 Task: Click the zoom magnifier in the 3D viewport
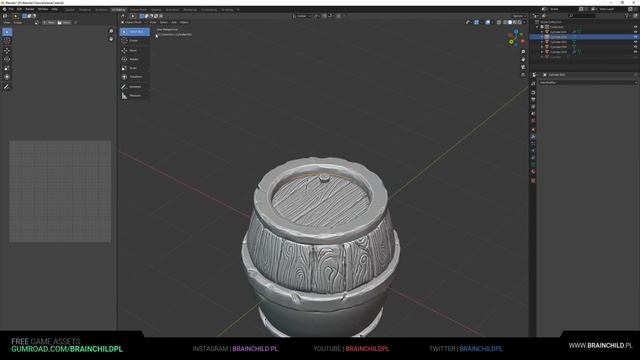pos(523,52)
